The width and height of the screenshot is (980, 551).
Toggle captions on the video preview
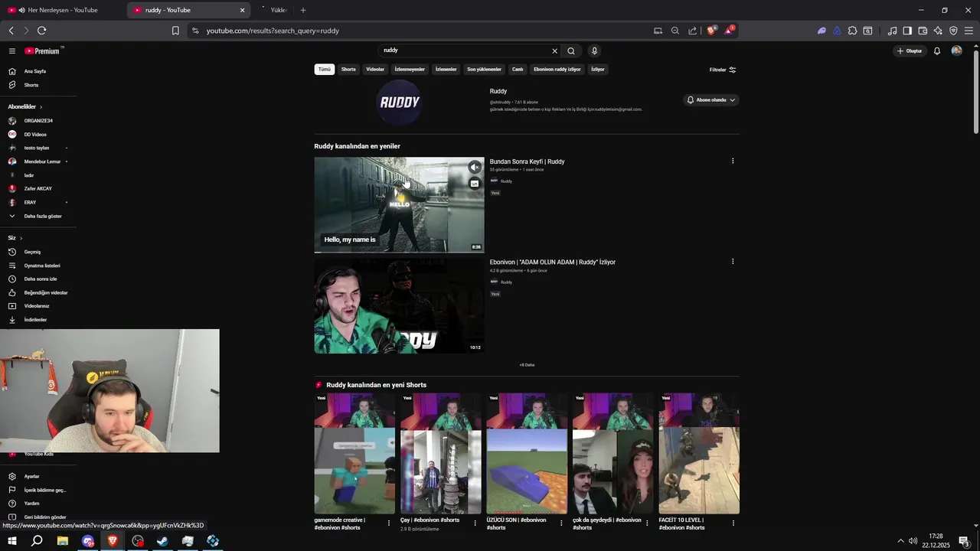coord(475,184)
